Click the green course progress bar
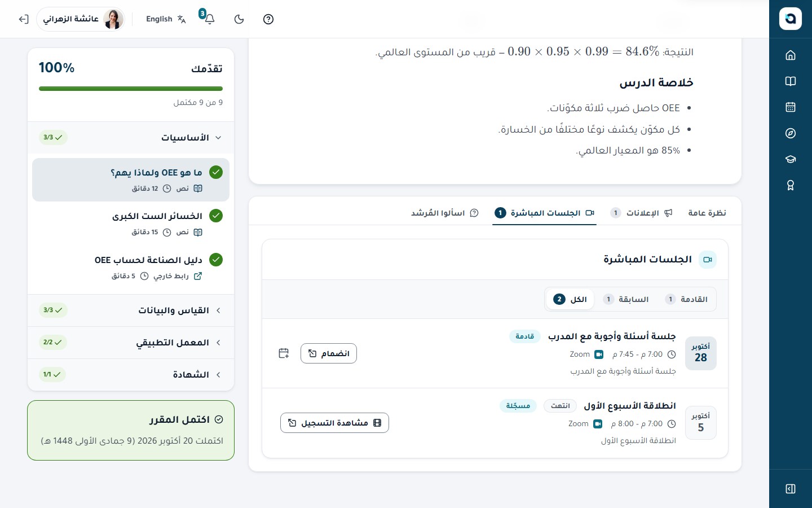The width and height of the screenshot is (812, 508). coord(131,89)
